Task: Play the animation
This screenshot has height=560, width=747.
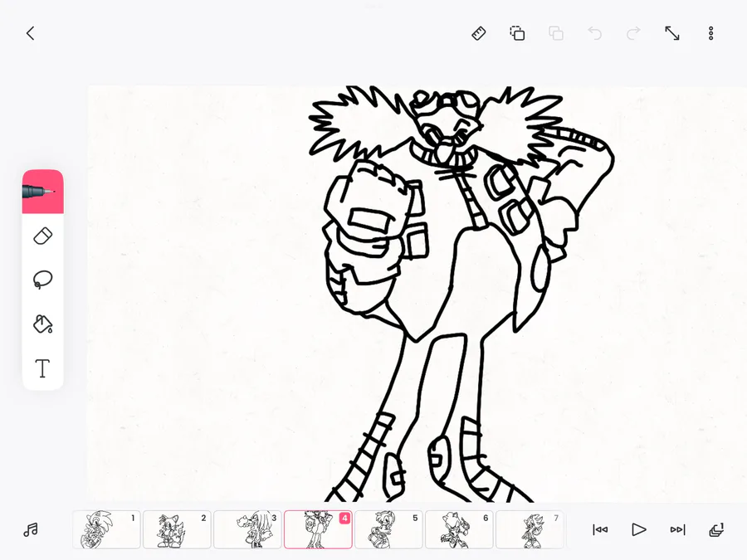Action: point(639,529)
